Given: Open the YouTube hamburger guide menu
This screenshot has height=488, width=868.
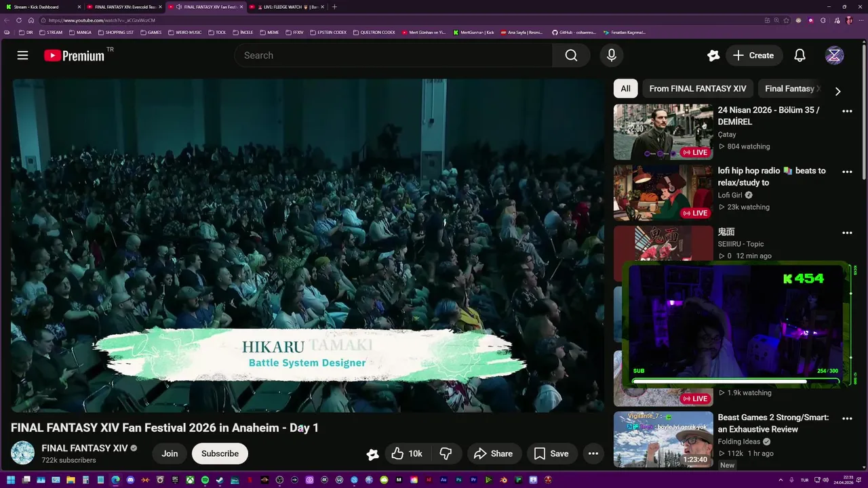Looking at the screenshot, I should point(22,56).
